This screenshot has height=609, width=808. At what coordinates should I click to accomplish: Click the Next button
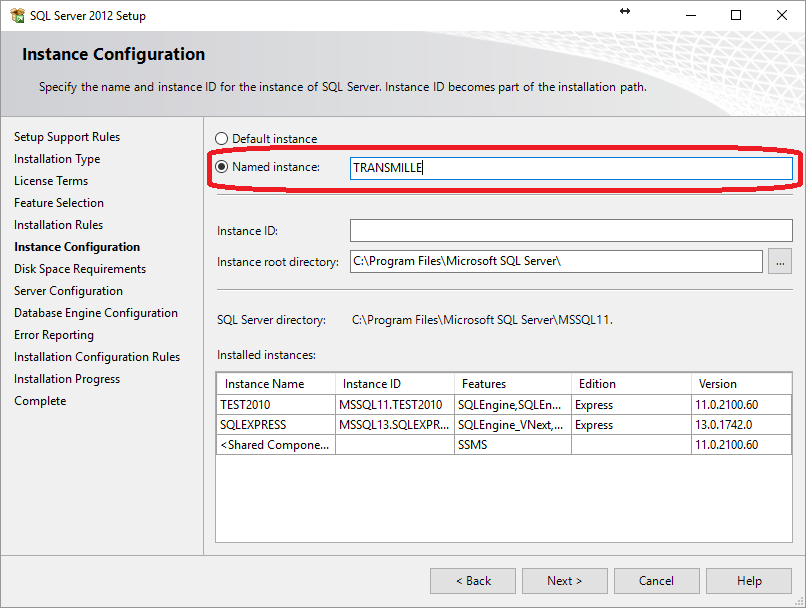[565, 581]
